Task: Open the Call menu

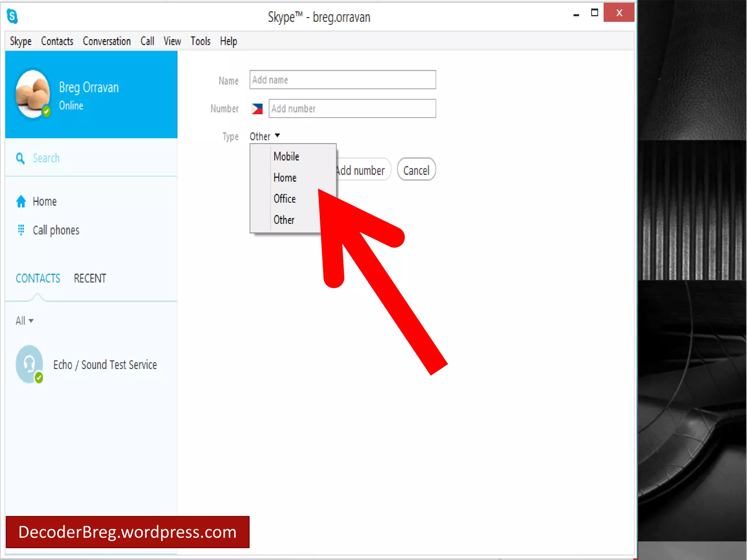Action: (x=147, y=41)
